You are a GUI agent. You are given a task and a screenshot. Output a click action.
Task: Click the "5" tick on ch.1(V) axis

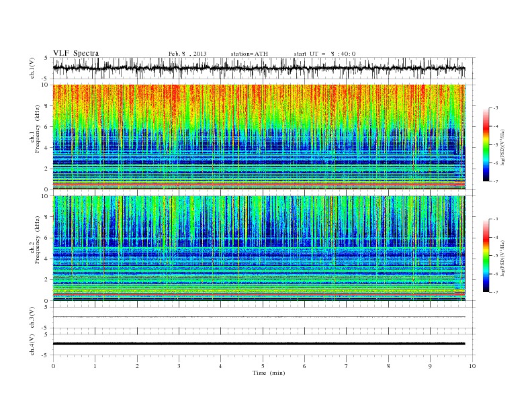(46, 58)
